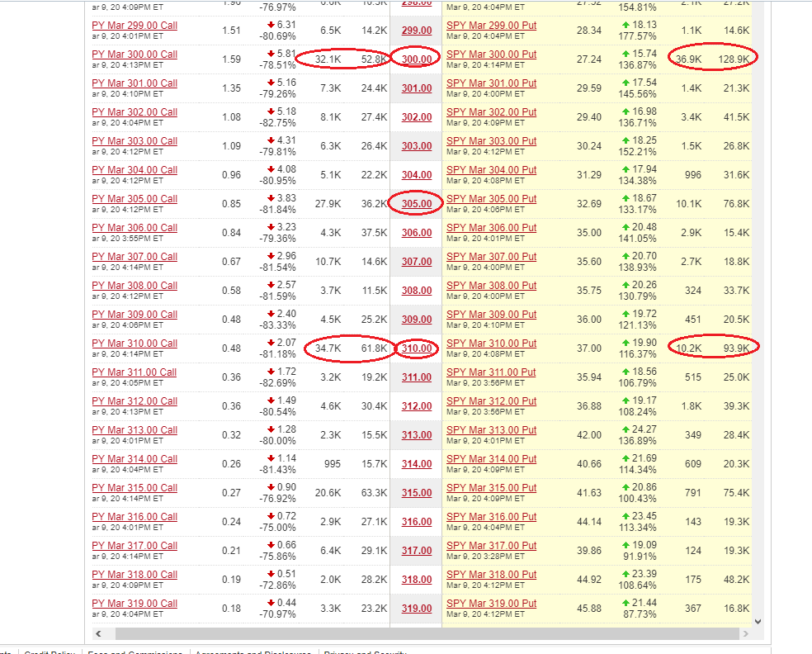812x654 pixels.
Task: Click the 310 Call volume 34.7K
Action: tap(328, 348)
